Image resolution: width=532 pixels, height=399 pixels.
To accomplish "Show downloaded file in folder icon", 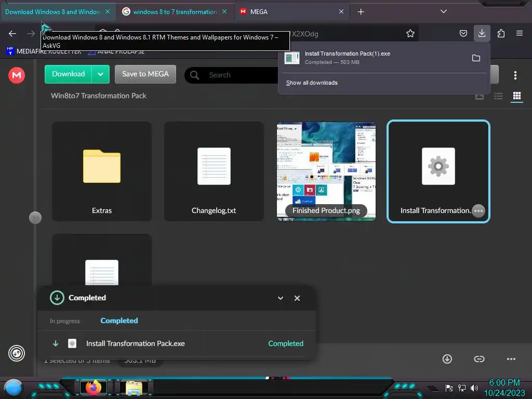I will tap(476, 58).
